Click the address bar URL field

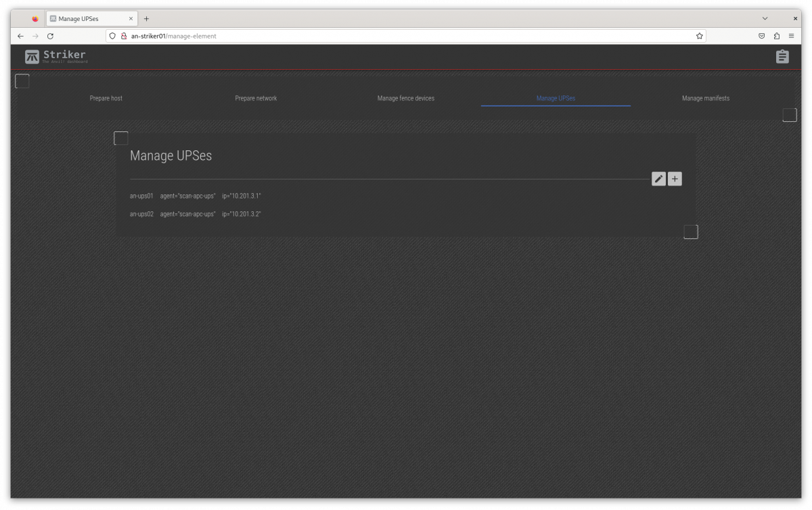coord(406,36)
